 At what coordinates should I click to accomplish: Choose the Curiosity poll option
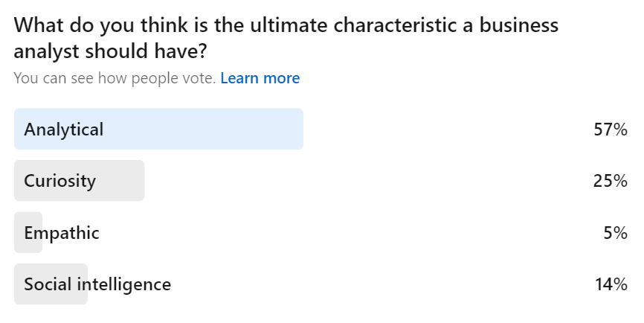pyautogui.click(x=321, y=181)
